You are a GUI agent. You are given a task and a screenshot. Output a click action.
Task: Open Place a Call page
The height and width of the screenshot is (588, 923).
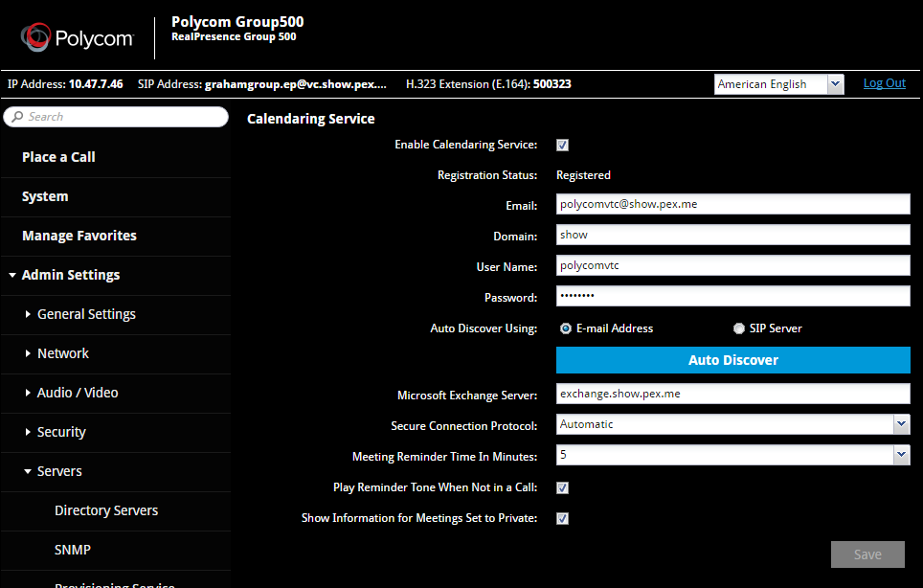coord(58,157)
